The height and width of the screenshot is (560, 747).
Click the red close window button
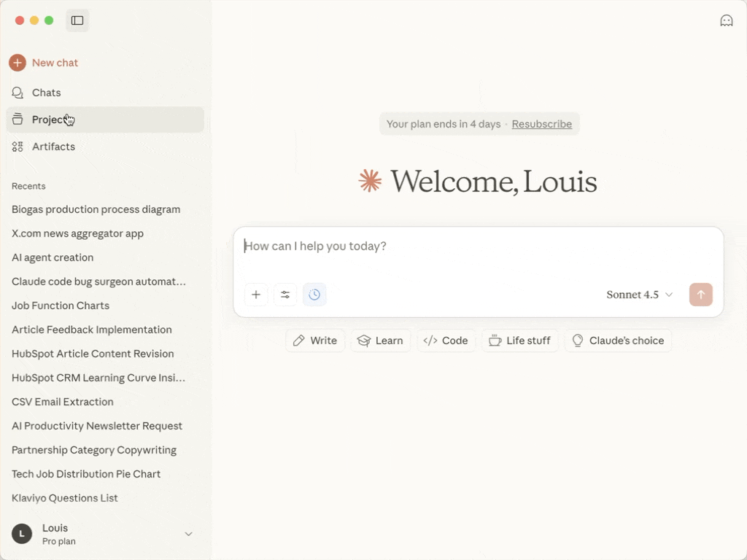click(x=20, y=20)
